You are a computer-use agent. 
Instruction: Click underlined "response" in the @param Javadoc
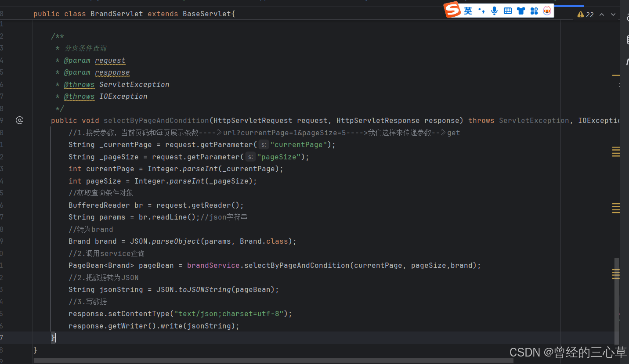click(112, 72)
